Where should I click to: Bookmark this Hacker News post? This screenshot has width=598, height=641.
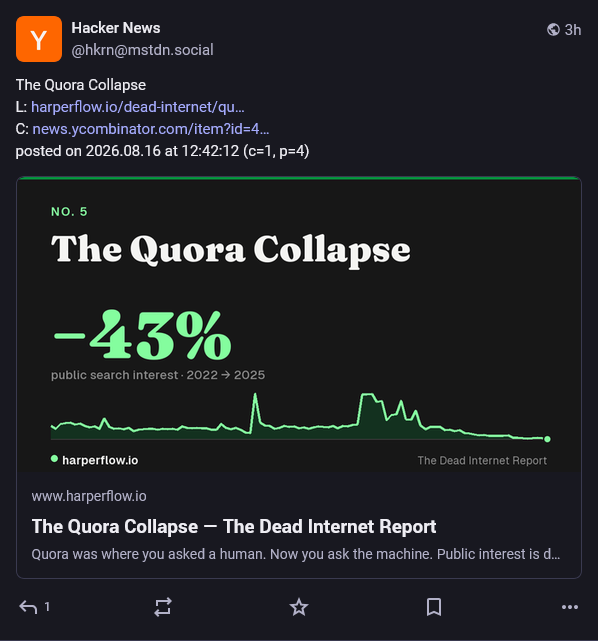[x=434, y=607]
